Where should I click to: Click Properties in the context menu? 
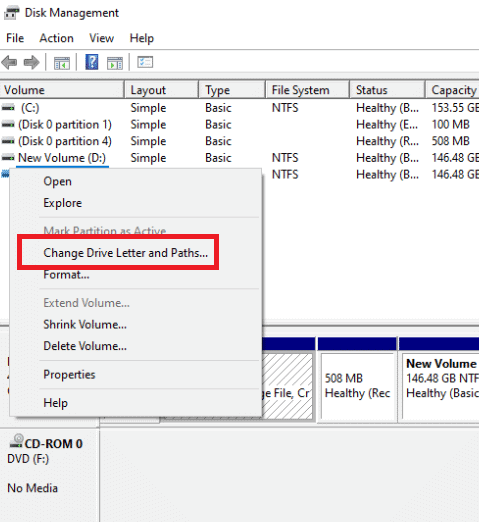[69, 374]
